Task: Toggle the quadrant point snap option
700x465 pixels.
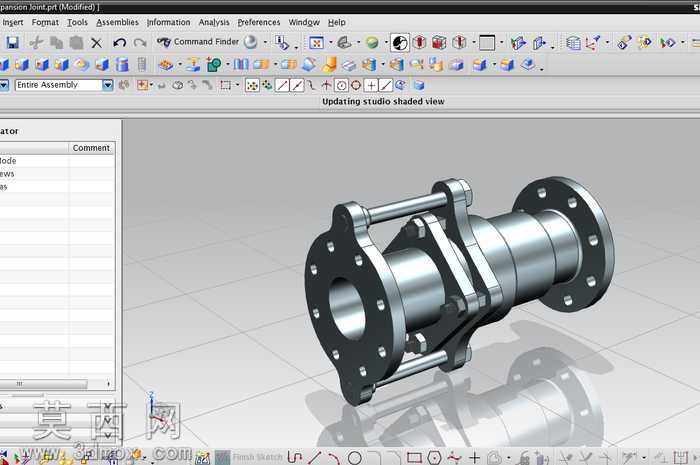Action: [356, 85]
